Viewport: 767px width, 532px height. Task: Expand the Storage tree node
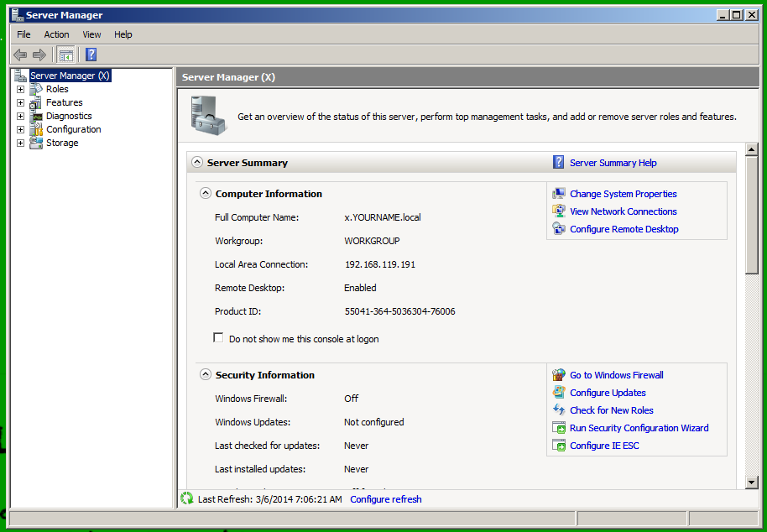20,143
